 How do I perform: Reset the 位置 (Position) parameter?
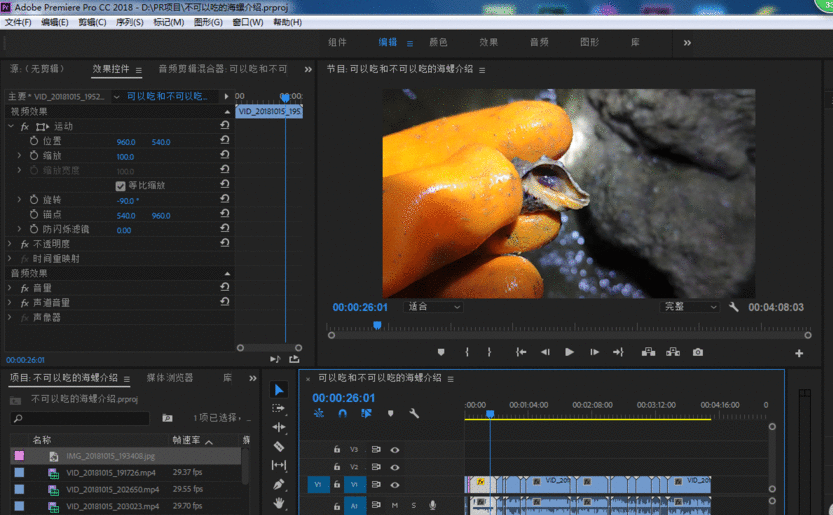225,142
